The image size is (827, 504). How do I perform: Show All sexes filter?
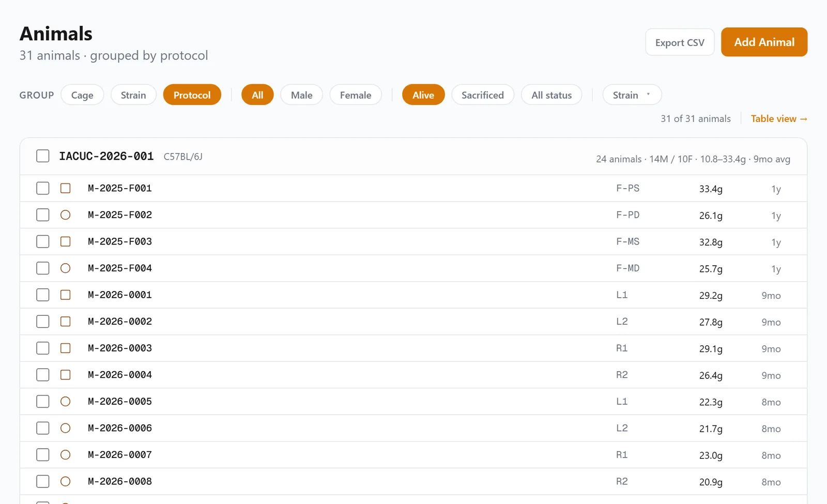[x=257, y=95]
